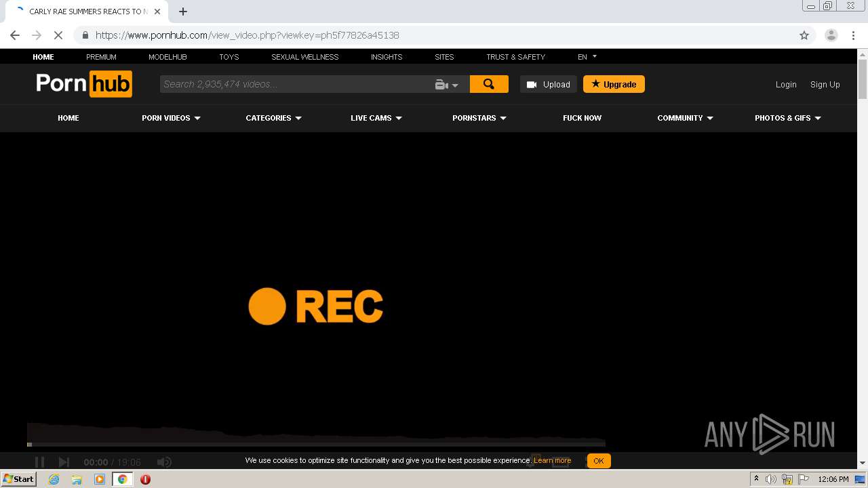
Task: Focus the video search input field
Action: 296,84
